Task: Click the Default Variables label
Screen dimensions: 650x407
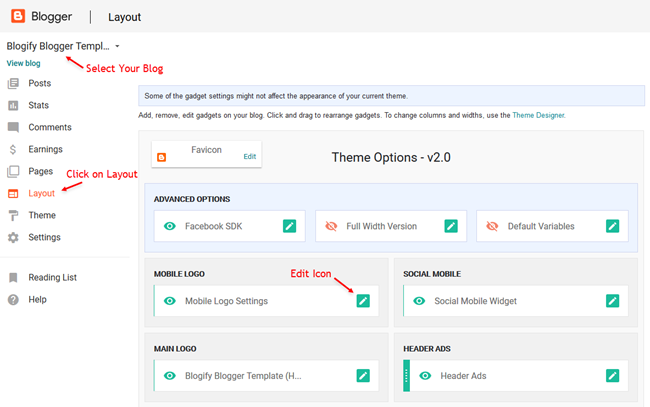Action: [541, 226]
